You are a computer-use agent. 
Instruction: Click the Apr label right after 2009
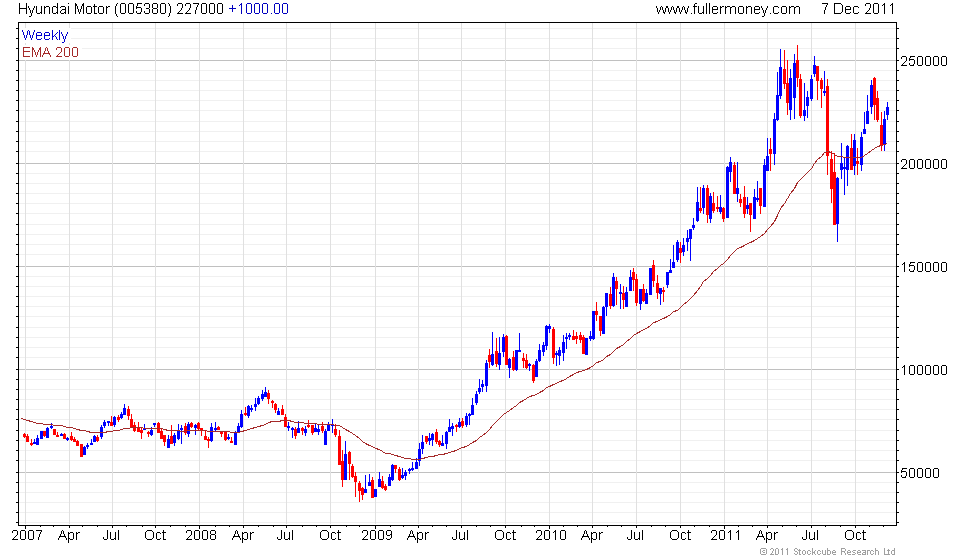(418, 536)
